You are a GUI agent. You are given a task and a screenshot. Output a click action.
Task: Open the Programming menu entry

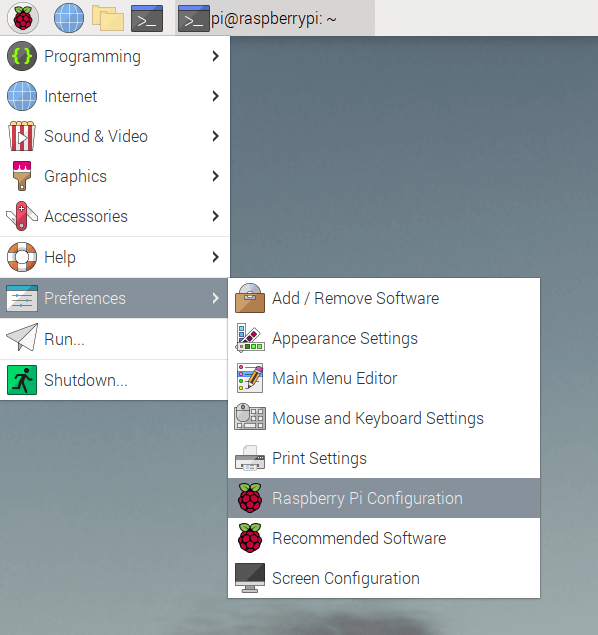point(115,56)
